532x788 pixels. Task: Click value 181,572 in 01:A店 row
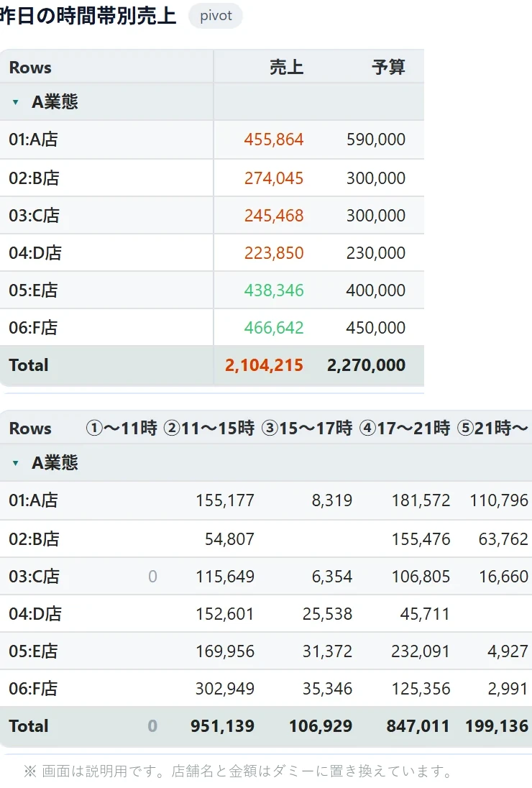[421, 500]
